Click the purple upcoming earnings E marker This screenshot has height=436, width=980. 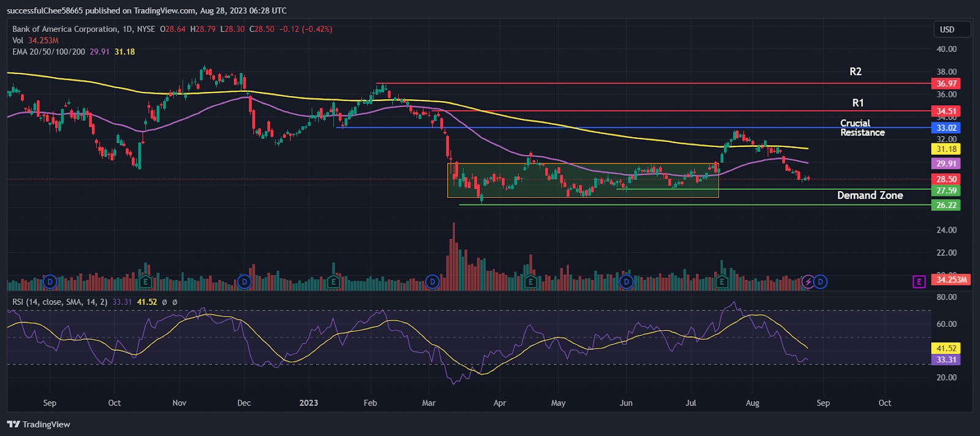point(919,282)
